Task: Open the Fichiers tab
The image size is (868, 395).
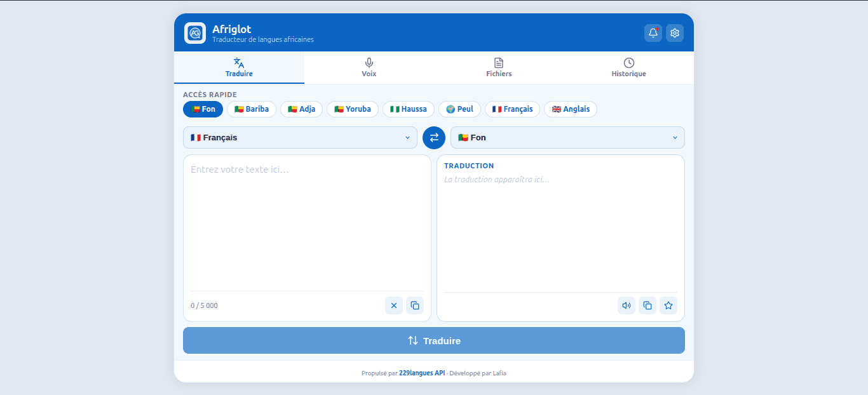Action: click(x=499, y=67)
